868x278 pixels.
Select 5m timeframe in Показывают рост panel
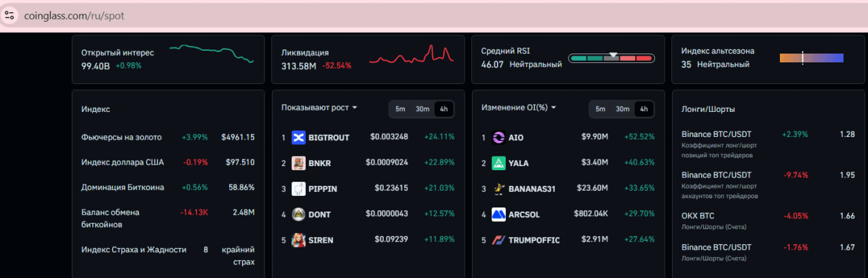[400, 108]
